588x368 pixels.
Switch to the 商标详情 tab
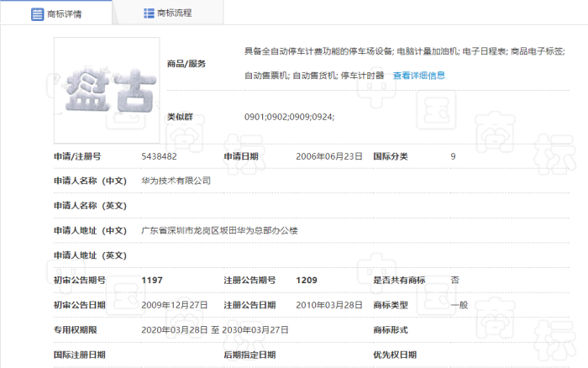click(x=56, y=13)
